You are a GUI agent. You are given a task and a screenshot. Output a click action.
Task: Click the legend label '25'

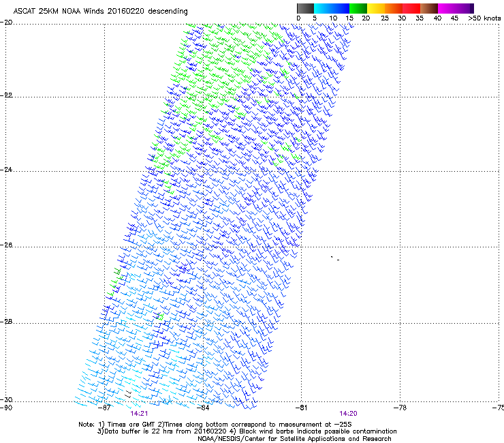[385, 18]
